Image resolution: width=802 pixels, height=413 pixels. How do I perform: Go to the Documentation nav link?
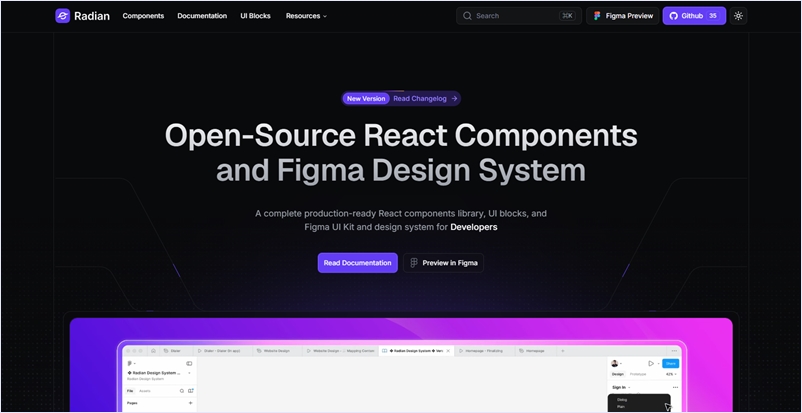coord(202,16)
